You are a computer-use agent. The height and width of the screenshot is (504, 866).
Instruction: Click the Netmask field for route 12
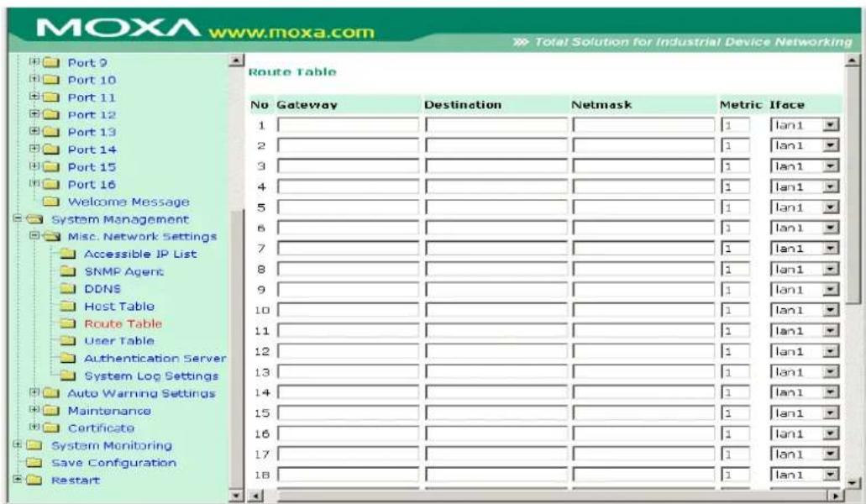[643, 352]
